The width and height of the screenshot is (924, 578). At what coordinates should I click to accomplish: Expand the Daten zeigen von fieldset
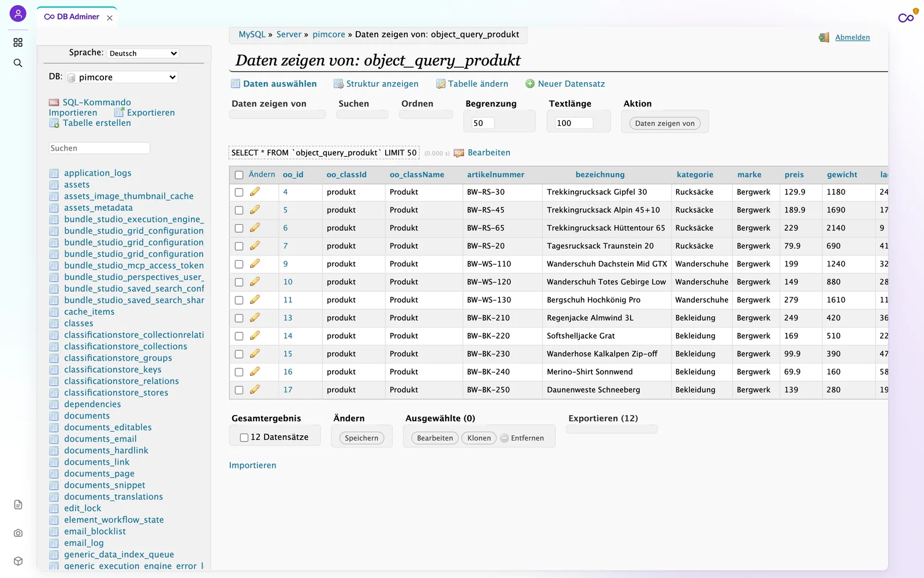click(x=269, y=103)
